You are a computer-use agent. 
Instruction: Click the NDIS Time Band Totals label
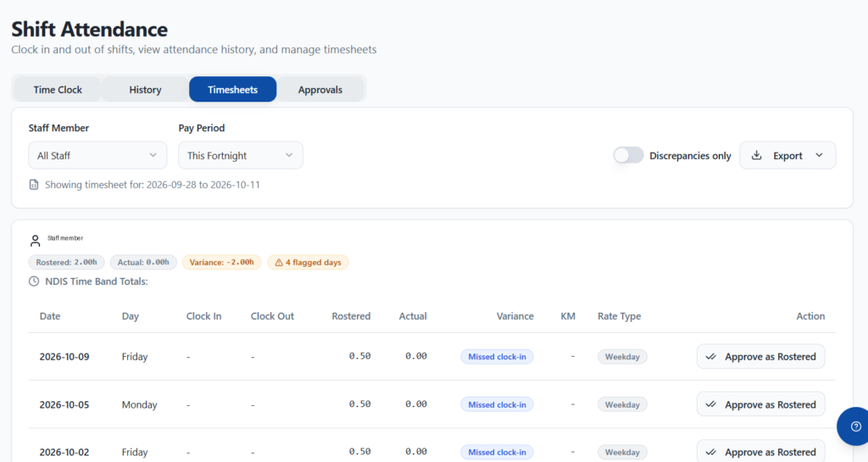(x=97, y=281)
